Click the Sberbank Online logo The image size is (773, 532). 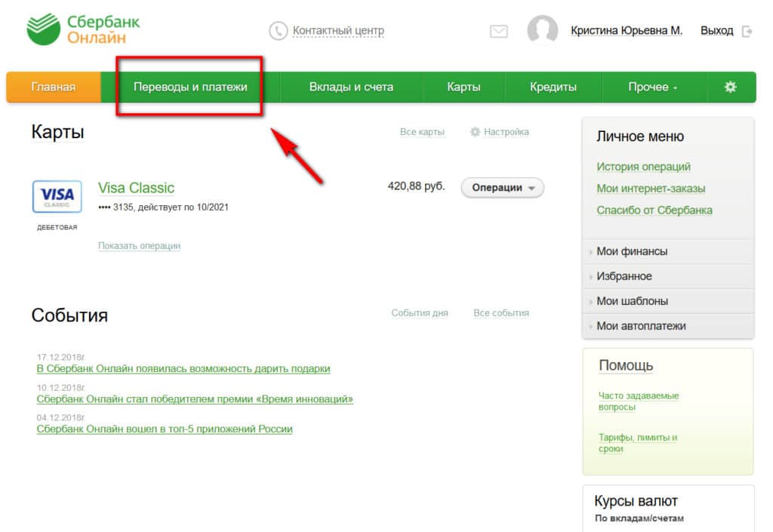click(x=83, y=29)
